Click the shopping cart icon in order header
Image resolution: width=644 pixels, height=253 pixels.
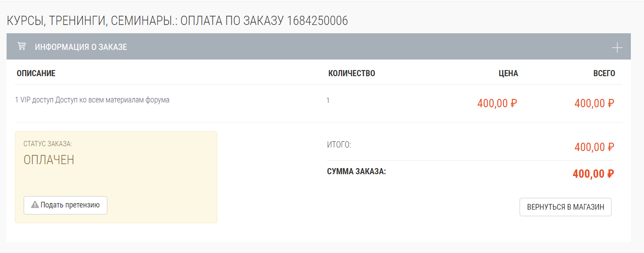(21, 46)
